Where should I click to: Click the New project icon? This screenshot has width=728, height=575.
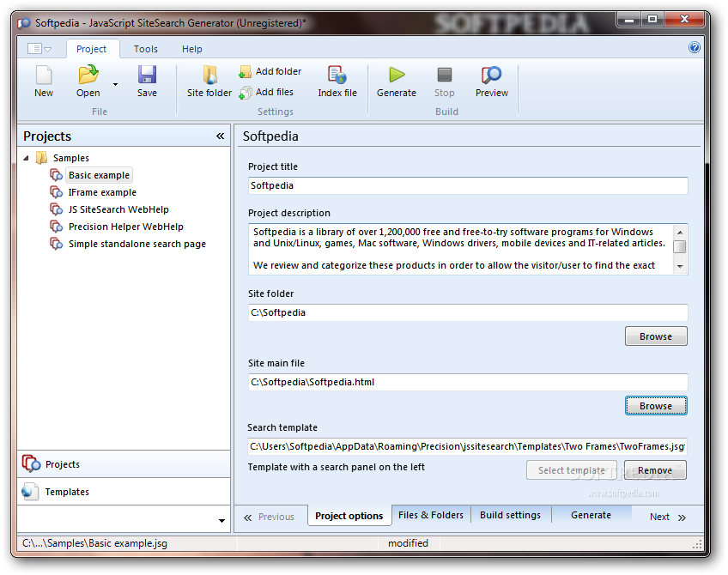pos(44,76)
